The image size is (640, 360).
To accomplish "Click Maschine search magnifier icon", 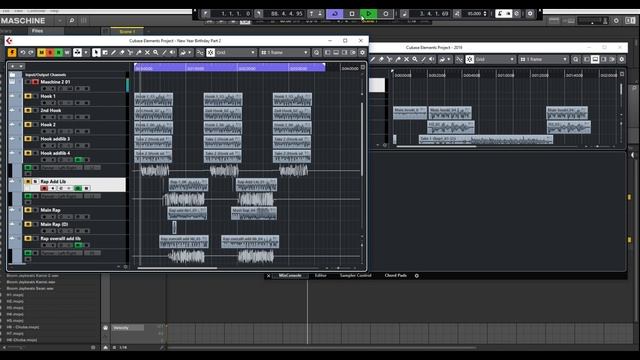I will [x=72, y=20].
